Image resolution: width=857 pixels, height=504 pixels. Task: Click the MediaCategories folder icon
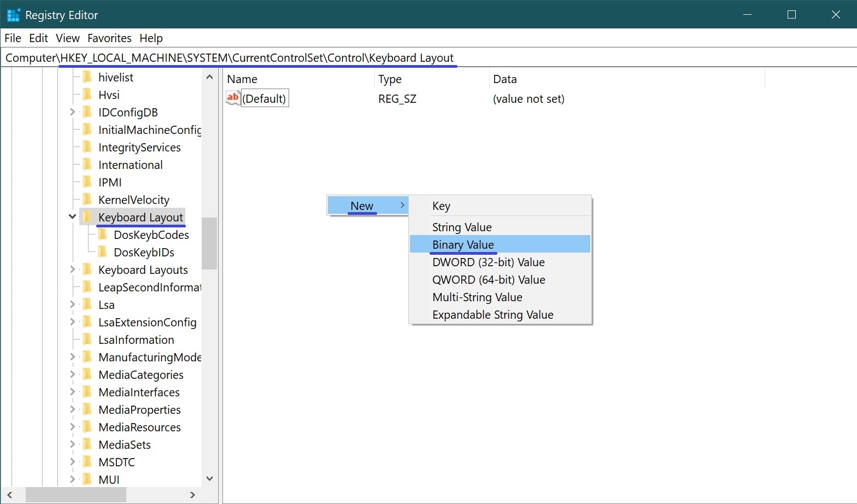[x=87, y=374]
